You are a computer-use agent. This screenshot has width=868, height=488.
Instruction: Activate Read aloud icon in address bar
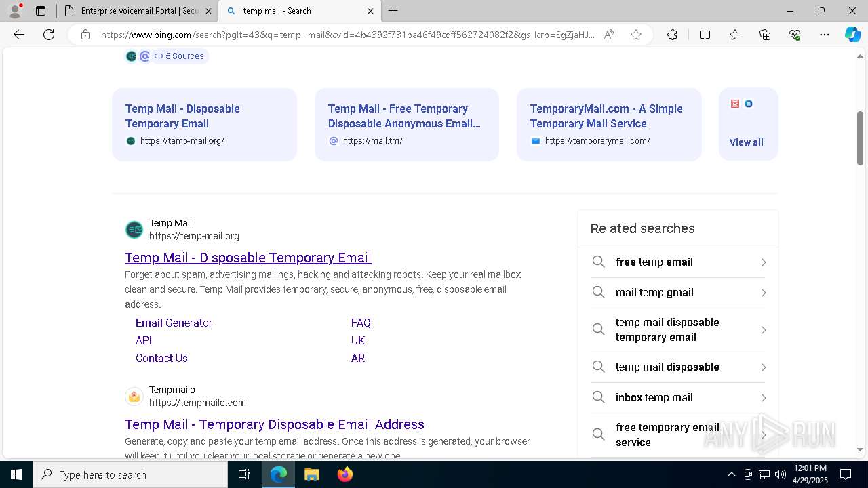(609, 35)
